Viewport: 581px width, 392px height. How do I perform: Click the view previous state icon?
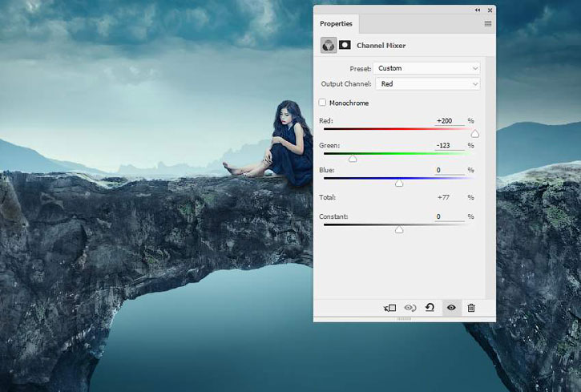click(410, 308)
